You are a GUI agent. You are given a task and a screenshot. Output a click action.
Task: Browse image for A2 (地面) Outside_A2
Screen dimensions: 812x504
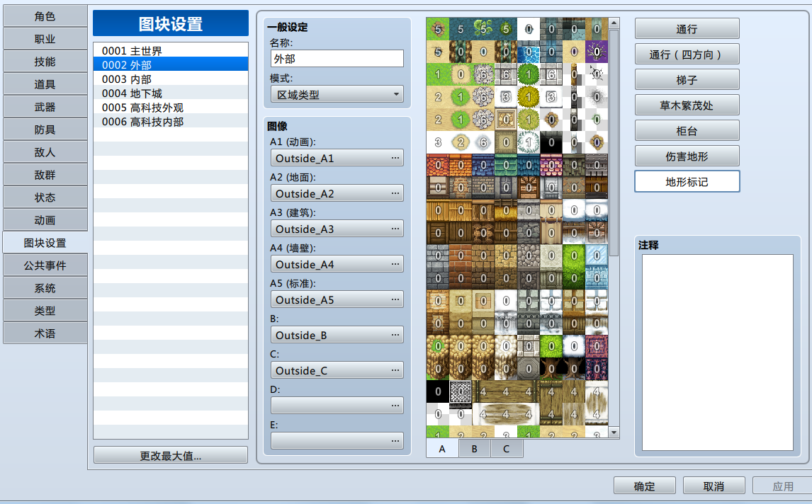[337, 193]
